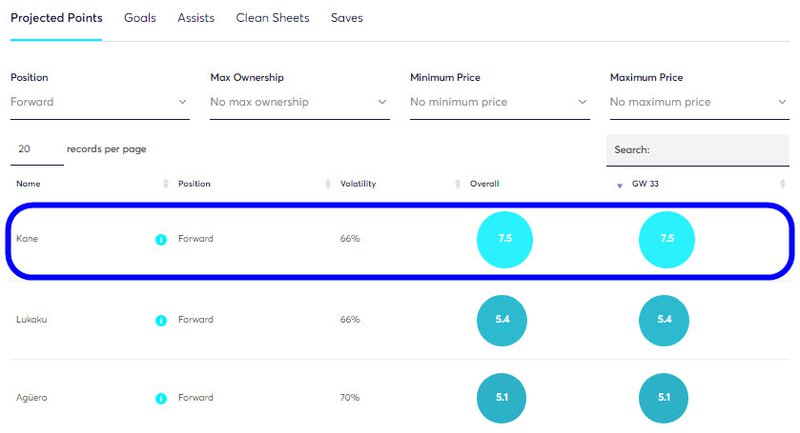The image size is (800, 433).
Task: Click the Search input field
Action: click(x=716, y=149)
